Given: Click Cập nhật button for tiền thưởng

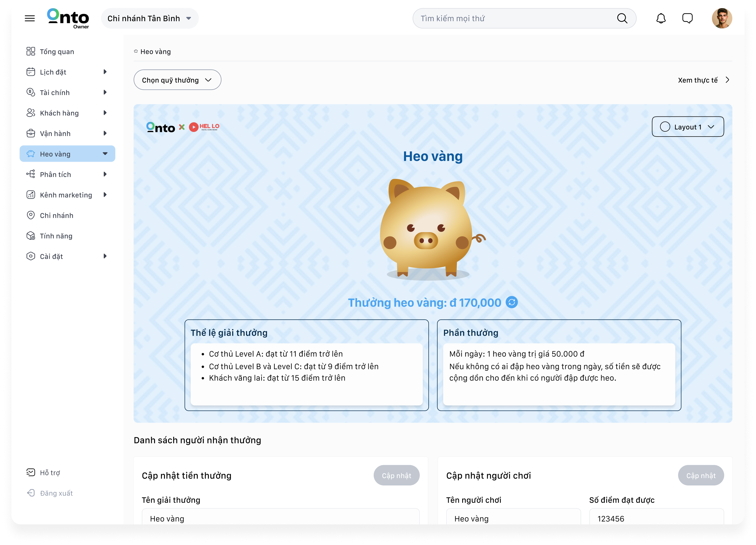Looking at the screenshot, I should coord(396,475).
